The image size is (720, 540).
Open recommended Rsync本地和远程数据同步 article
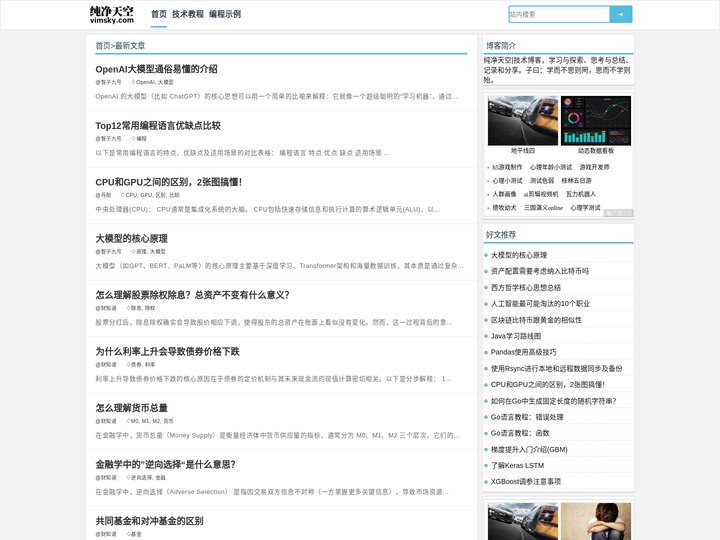click(557, 369)
